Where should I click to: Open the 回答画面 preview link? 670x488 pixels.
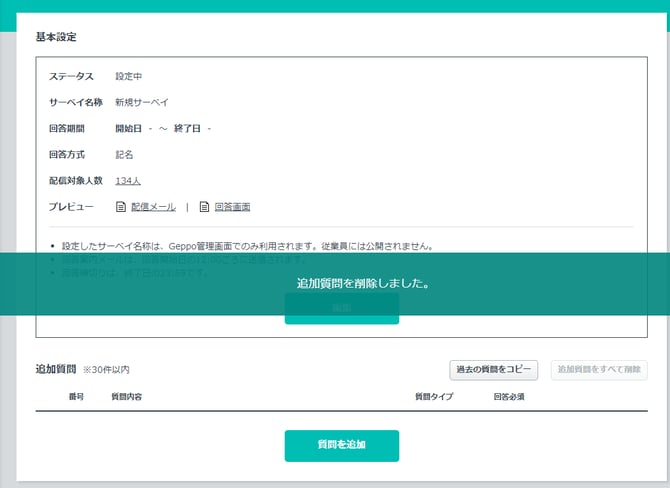(x=232, y=207)
